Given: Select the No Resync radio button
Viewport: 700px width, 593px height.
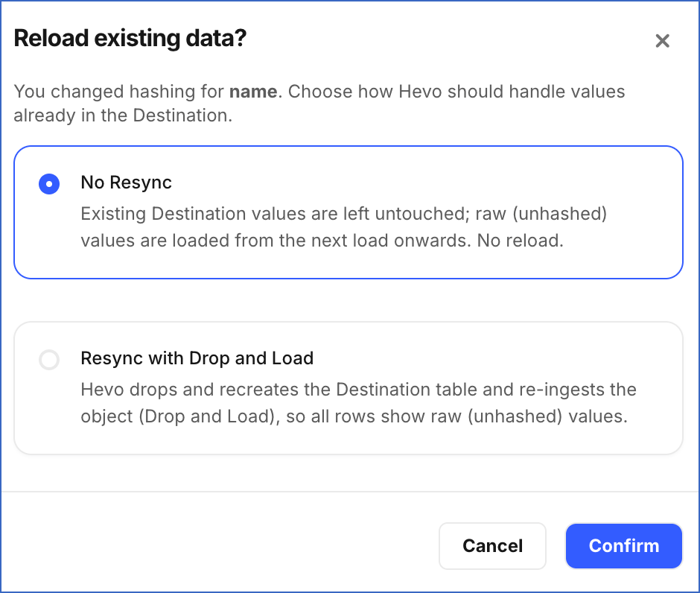Looking at the screenshot, I should (49, 184).
